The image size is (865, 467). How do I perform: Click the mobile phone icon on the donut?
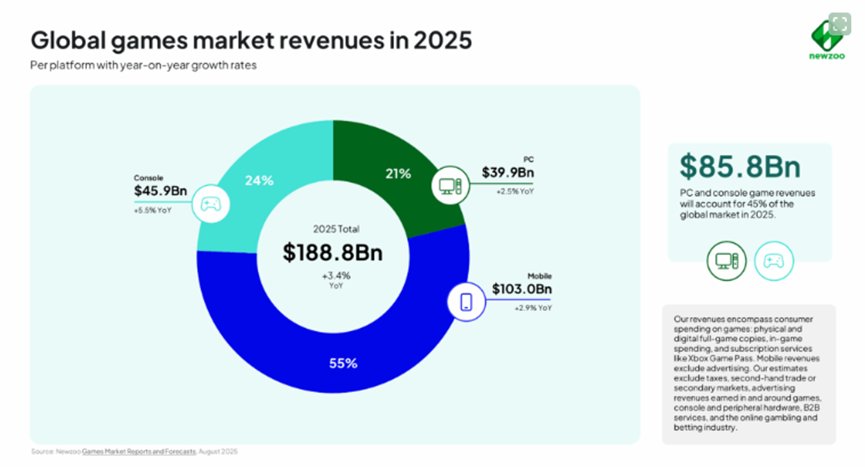pyautogui.click(x=465, y=301)
